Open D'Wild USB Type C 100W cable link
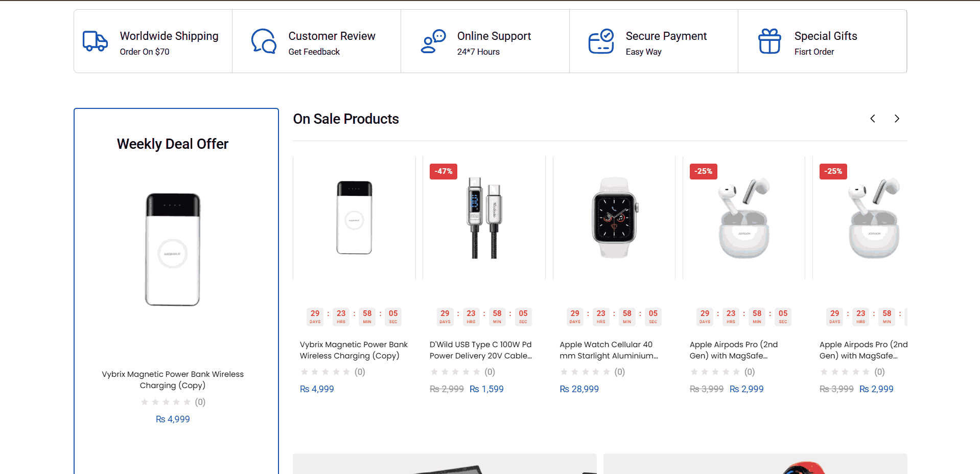This screenshot has height=474, width=980. (480, 350)
